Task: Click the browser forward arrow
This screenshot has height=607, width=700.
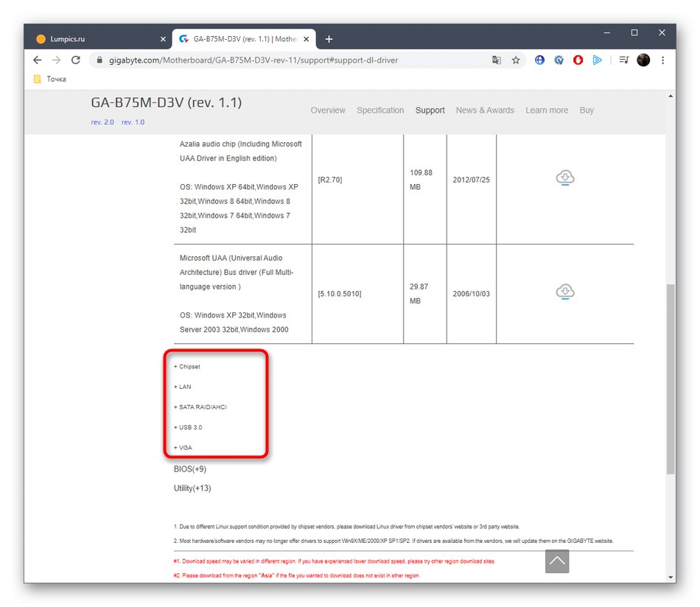Action: 56,60
